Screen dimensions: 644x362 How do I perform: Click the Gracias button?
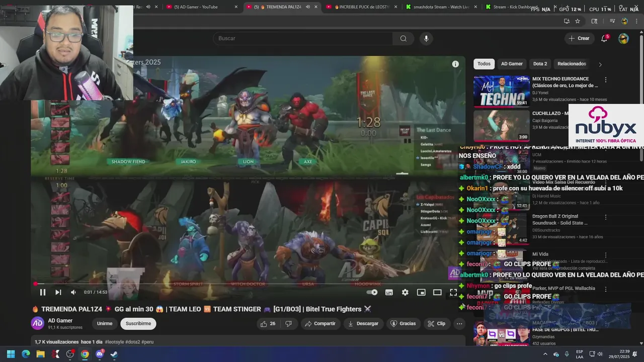click(x=403, y=323)
